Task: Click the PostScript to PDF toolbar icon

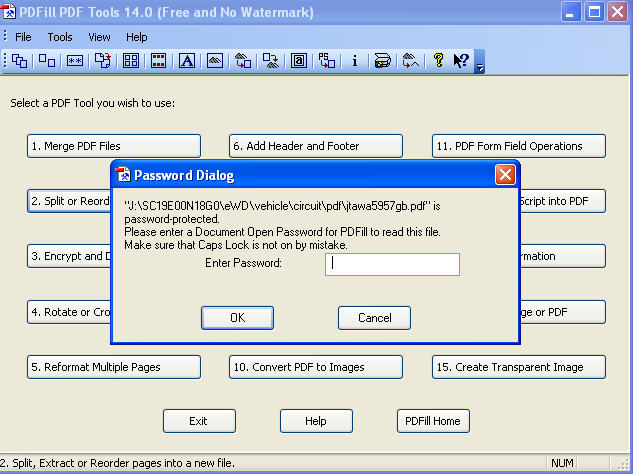Action: point(327,61)
